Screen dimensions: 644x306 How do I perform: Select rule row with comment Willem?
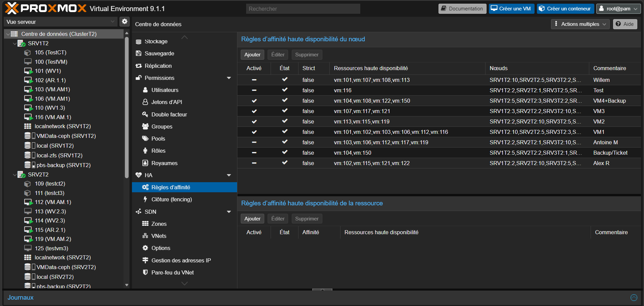pos(439,80)
